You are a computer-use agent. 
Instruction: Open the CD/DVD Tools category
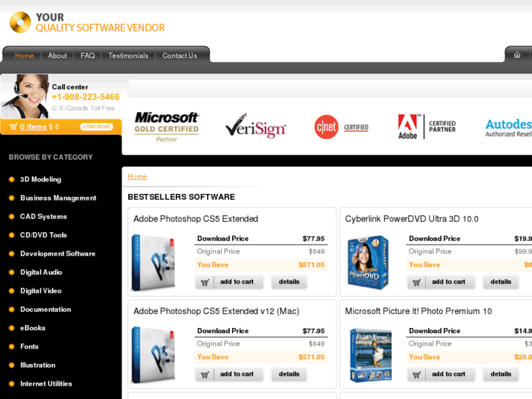pos(43,235)
